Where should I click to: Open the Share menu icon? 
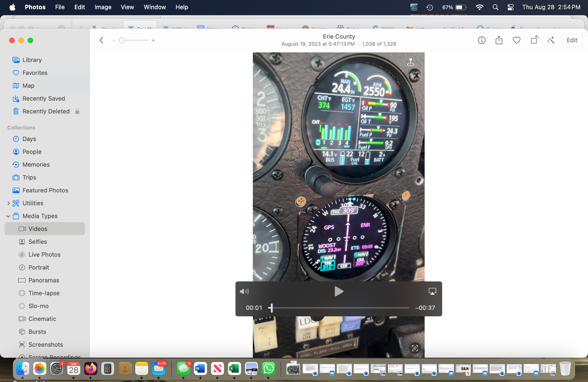499,40
